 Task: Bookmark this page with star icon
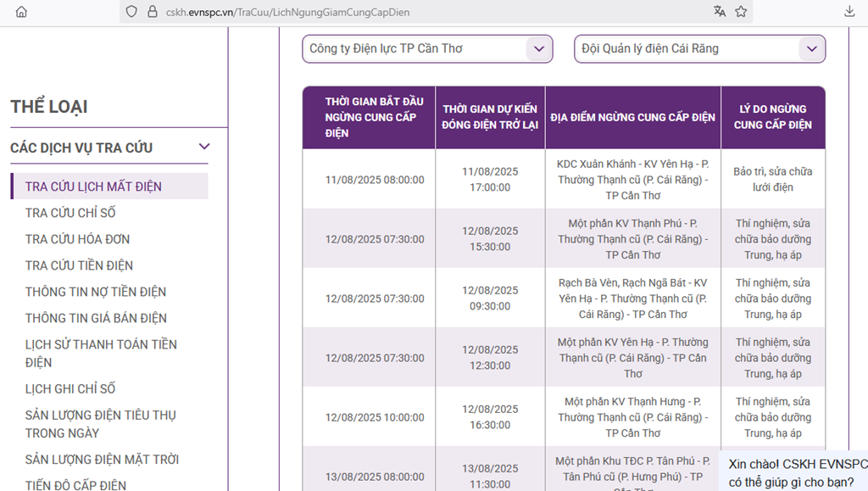tap(741, 12)
